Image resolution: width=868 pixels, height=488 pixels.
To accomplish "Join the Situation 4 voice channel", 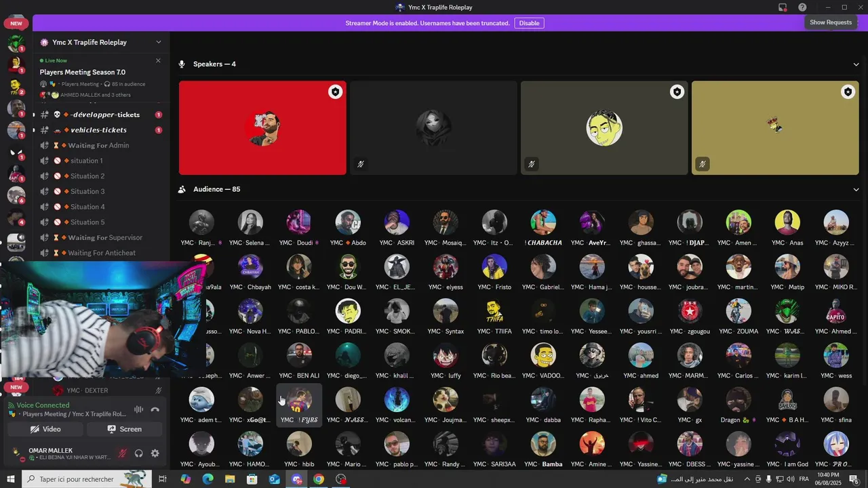I will 100,207.
